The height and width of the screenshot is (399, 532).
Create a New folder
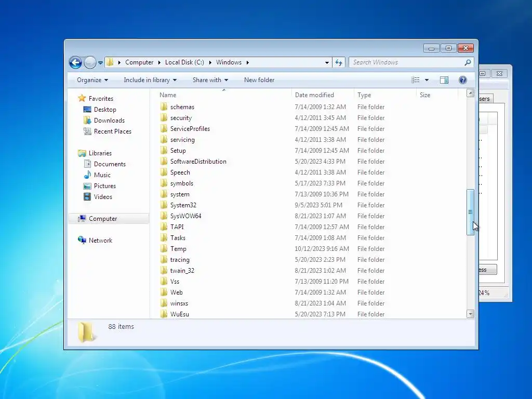(259, 80)
